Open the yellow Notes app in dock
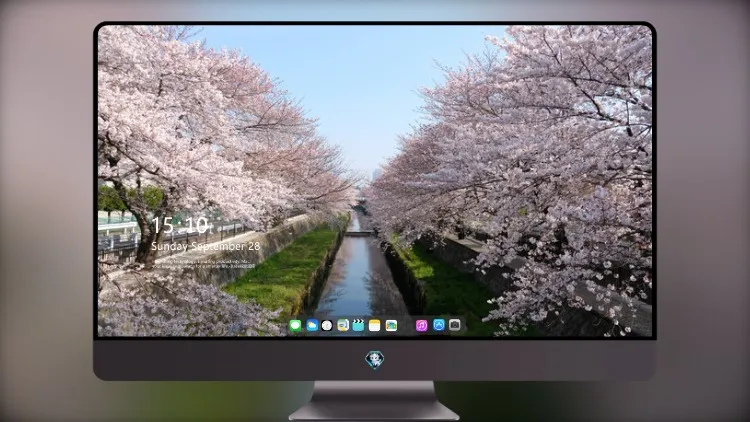This screenshot has height=422, width=750. 375,325
